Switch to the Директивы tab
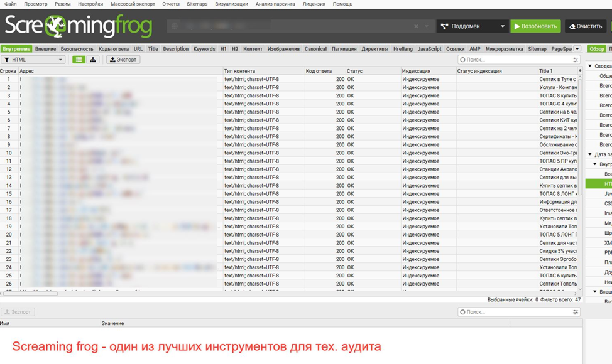Viewport: 612px width, 364px height. (x=374, y=49)
